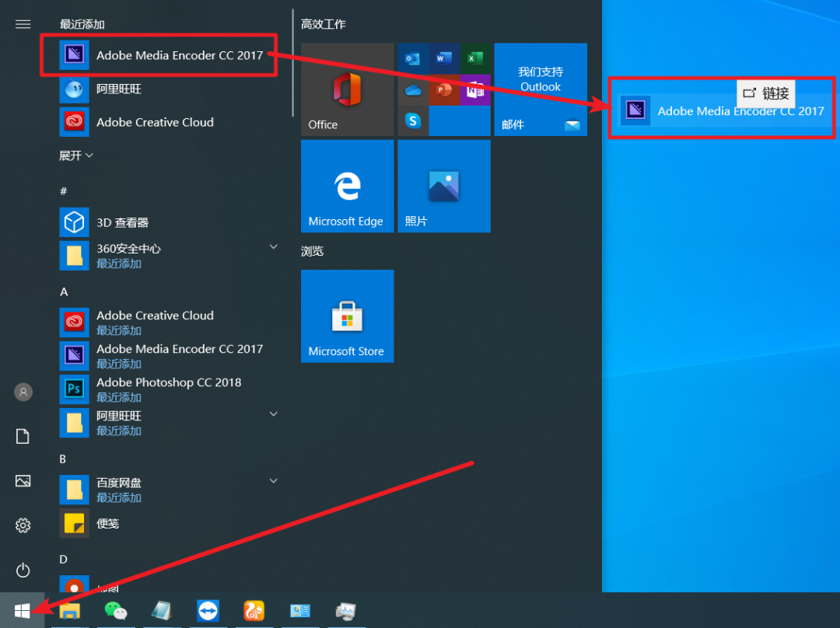Open the Microsoft Store tile
840x628 pixels.
(347, 316)
